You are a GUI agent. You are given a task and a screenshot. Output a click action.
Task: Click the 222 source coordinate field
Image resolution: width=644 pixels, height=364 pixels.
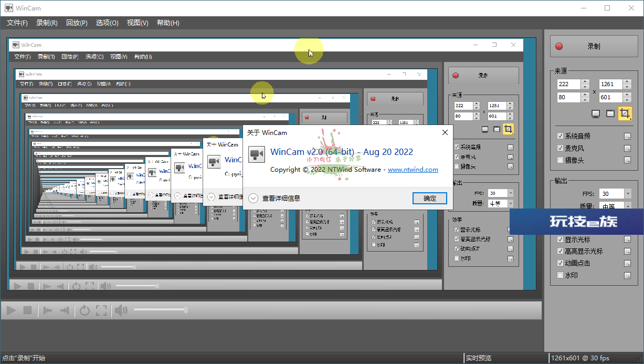pos(569,84)
